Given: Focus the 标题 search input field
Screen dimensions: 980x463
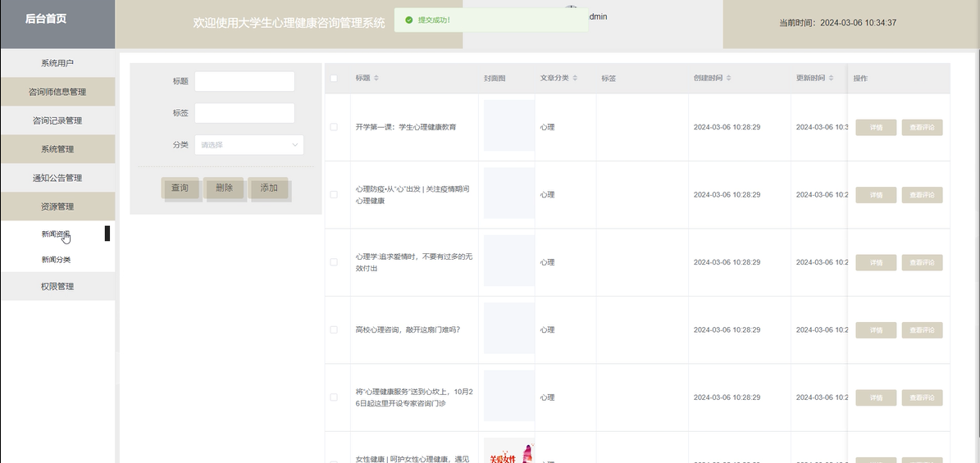Looking at the screenshot, I should click(x=244, y=81).
